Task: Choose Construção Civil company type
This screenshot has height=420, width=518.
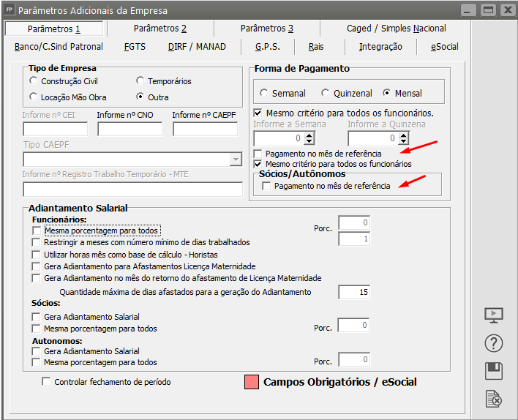Action: [x=34, y=81]
